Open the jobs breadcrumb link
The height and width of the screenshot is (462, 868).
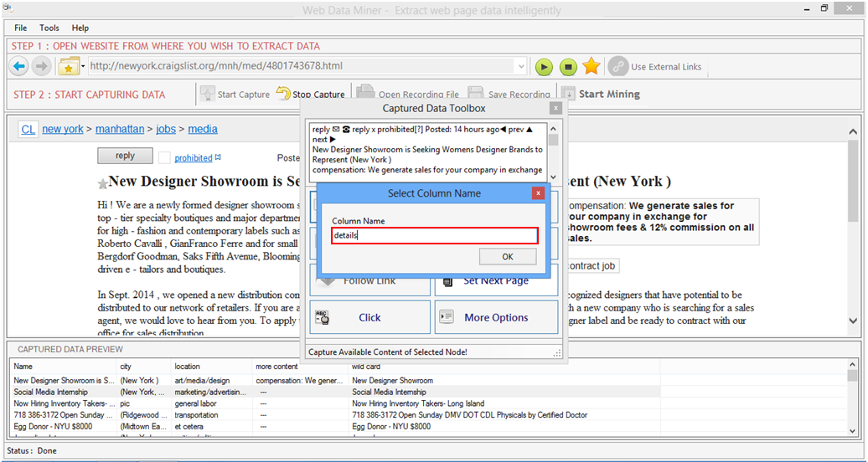click(x=166, y=130)
